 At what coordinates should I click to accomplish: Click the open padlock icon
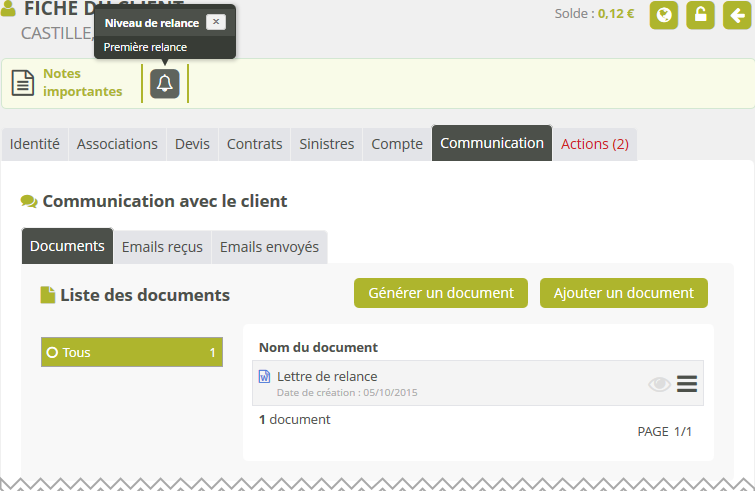pos(699,15)
